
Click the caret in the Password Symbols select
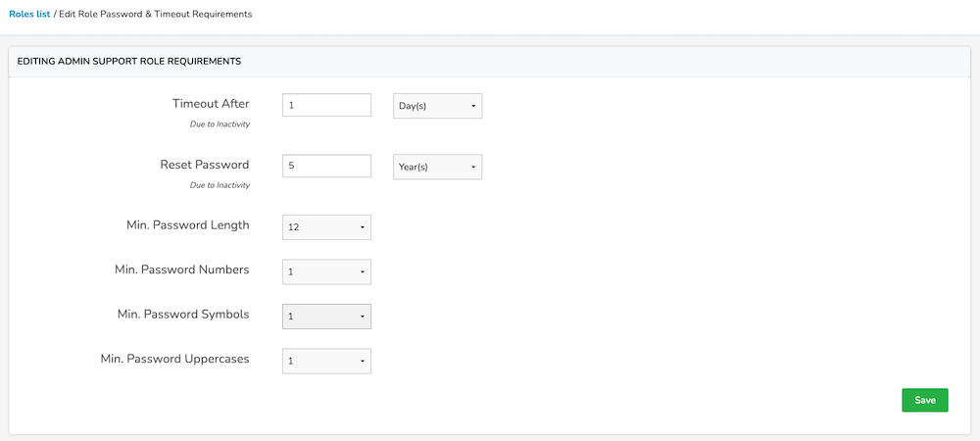pyautogui.click(x=362, y=317)
